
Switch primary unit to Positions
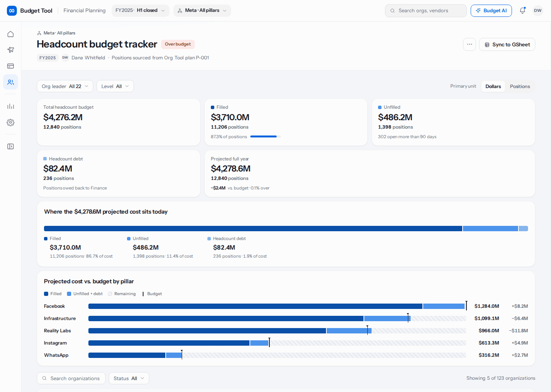(520, 87)
